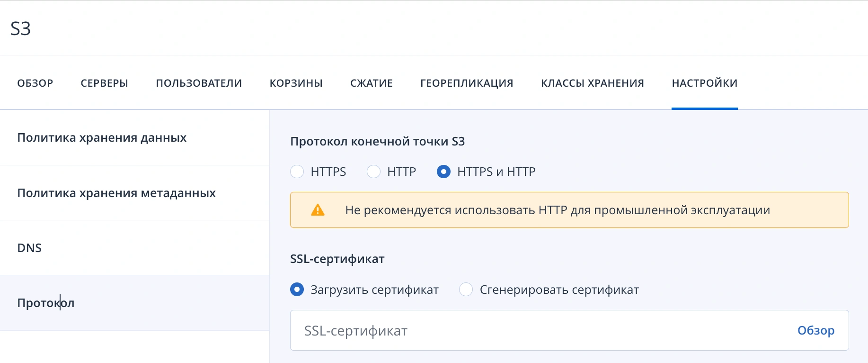Viewport: 868px width, 363px height.
Task: Switch to the ОБЗОР tab
Action: tap(35, 82)
